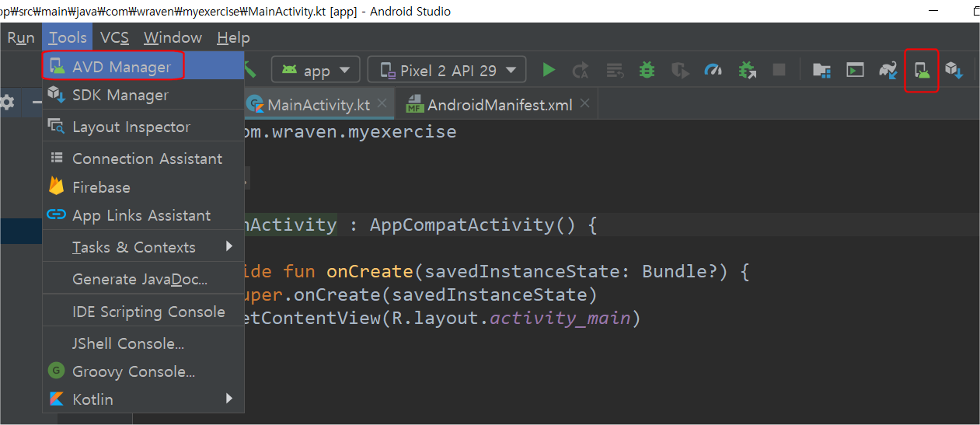
Task: Choose Generate JavaDoc... menu item
Action: point(143,279)
